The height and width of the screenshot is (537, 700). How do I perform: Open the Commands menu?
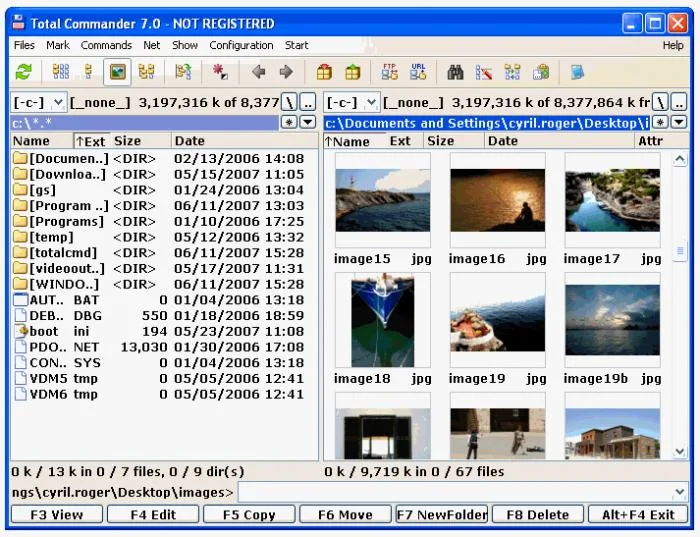[x=106, y=45]
